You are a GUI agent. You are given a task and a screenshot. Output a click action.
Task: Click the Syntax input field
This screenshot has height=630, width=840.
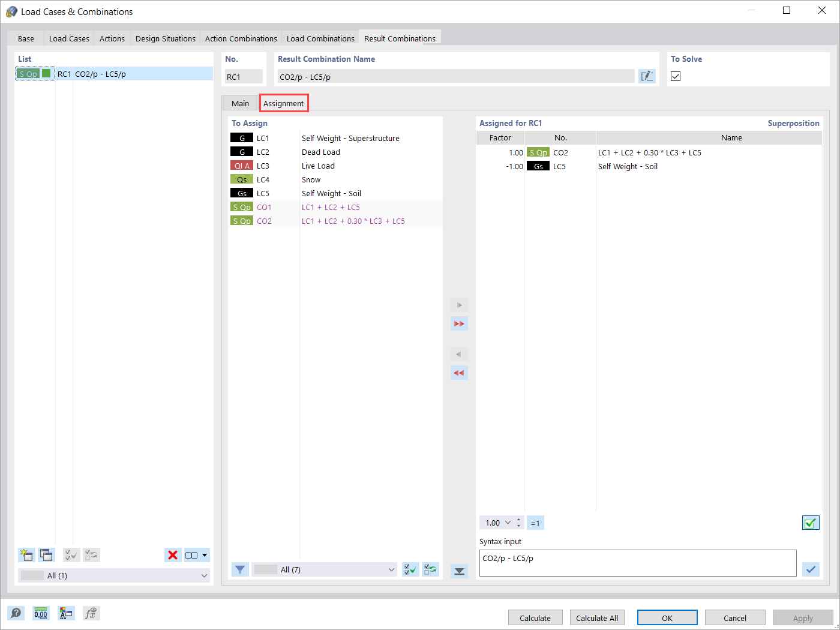pyautogui.click(x=638, y=563)
